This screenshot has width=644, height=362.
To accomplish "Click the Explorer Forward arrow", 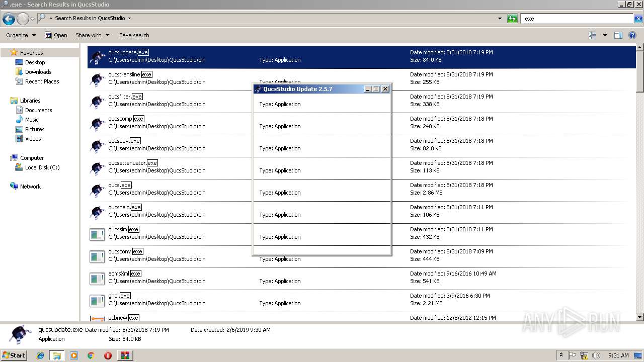I will point(23,19).
